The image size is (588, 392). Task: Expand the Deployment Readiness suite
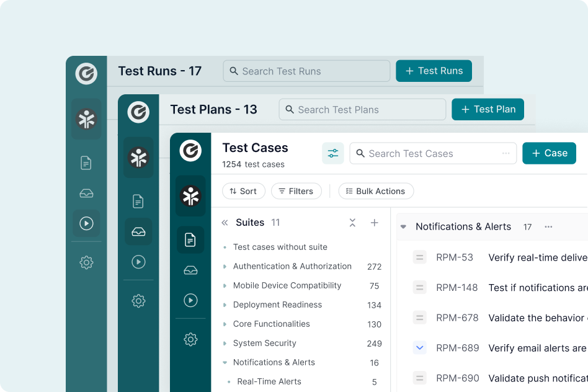(x=225, y=305)
